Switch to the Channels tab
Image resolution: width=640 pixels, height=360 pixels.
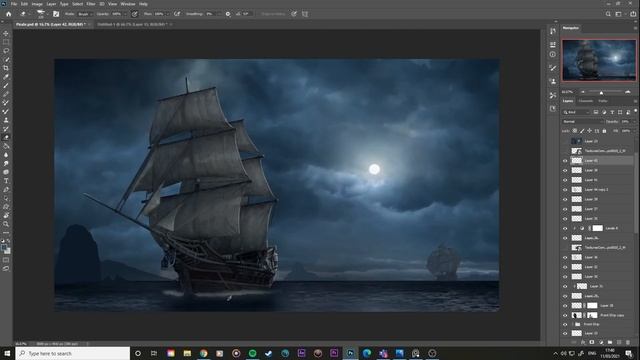[586, 101]
